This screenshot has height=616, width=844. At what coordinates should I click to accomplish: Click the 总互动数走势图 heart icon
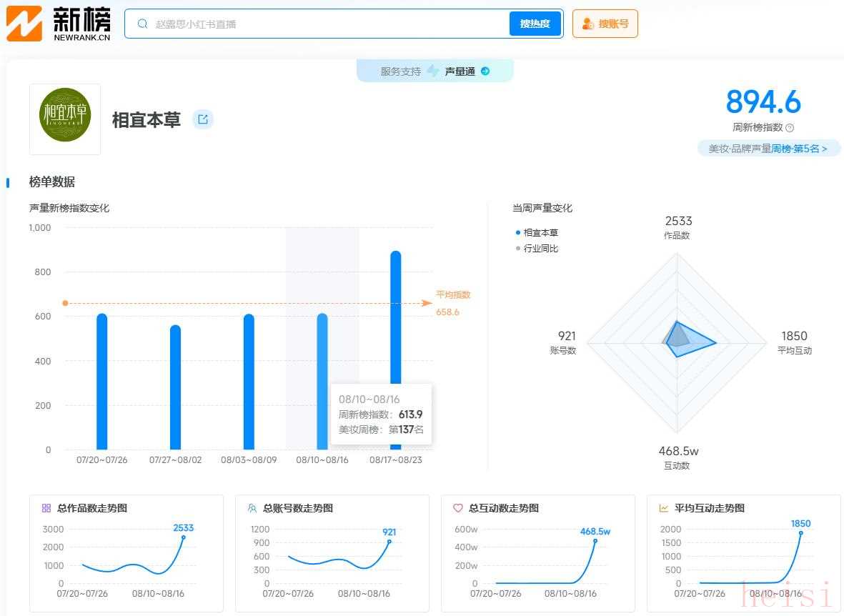point(458,508)
